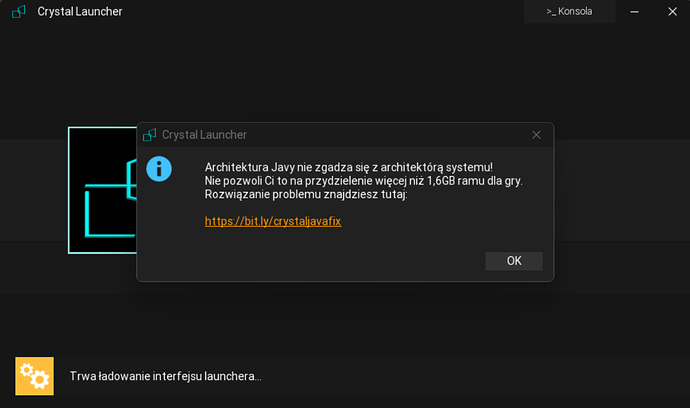Click the small logo in dialog title bar

(x=150, y=135)
